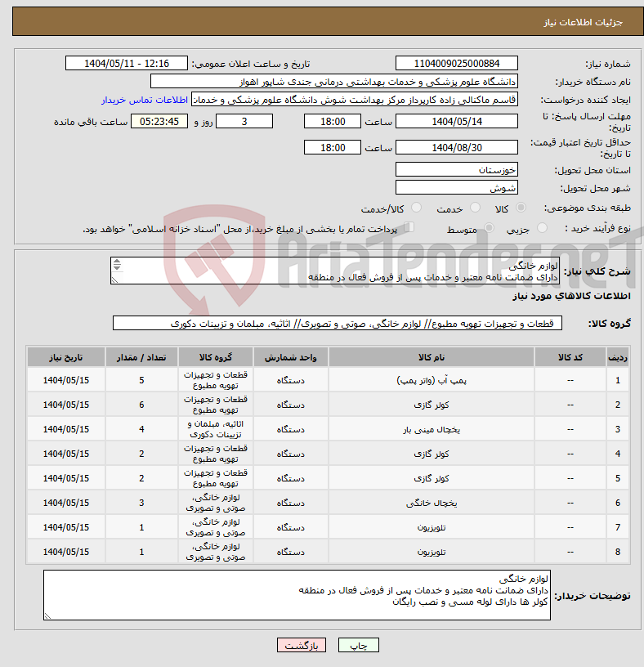The width and height of the screenshot is (644, 667).
Task: Click the پمپ آب (واتر پمپ) item name
Action: point(432,380)
